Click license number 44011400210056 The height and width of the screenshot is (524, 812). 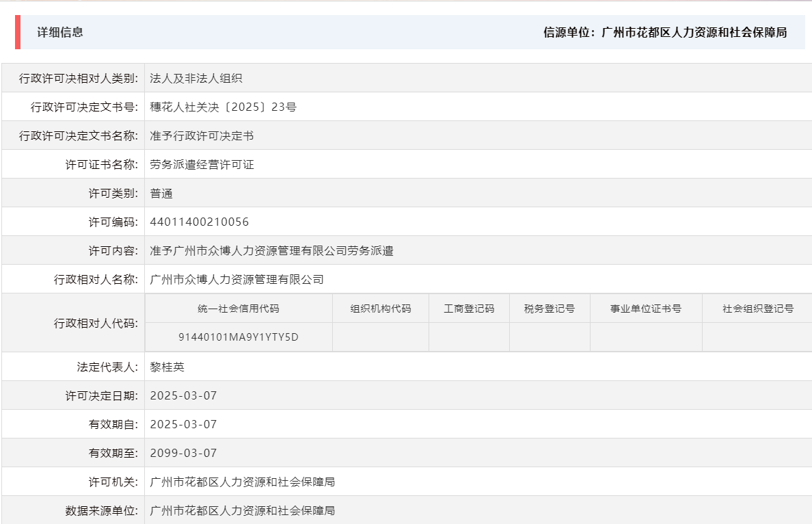(x=198, y=222)
